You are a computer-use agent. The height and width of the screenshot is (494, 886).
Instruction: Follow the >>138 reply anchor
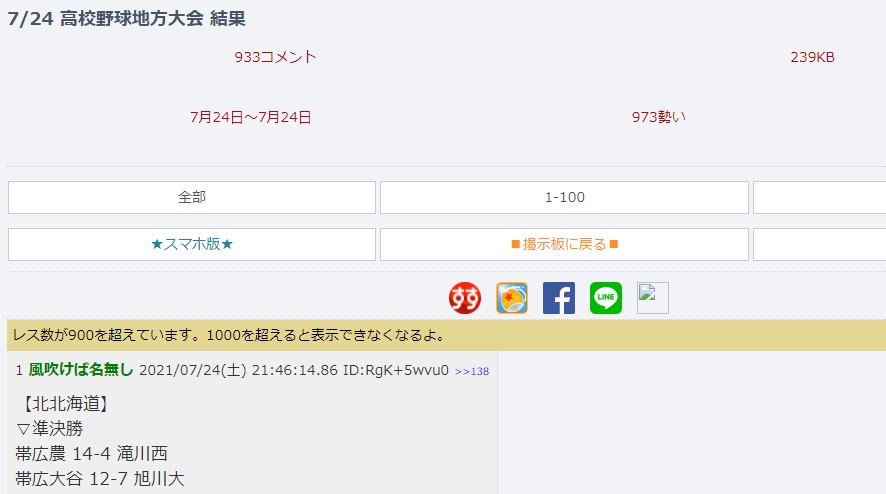(x=472, y=371)
